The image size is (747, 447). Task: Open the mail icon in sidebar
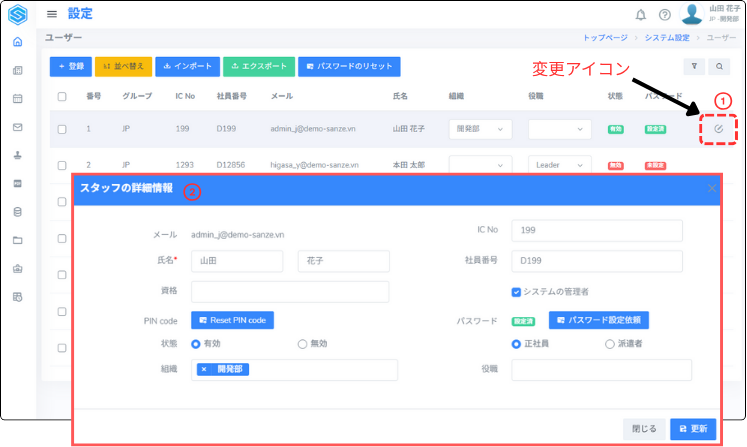(x=17, y=127)
